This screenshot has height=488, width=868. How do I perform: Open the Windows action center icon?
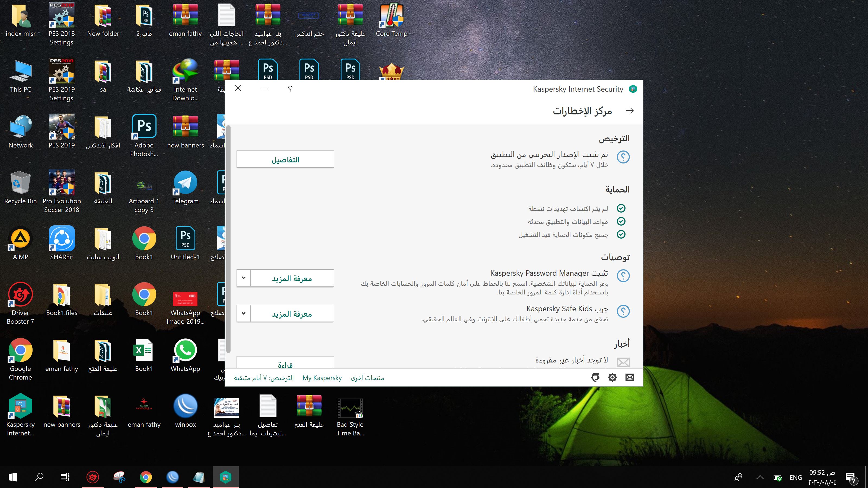(850, 477)
